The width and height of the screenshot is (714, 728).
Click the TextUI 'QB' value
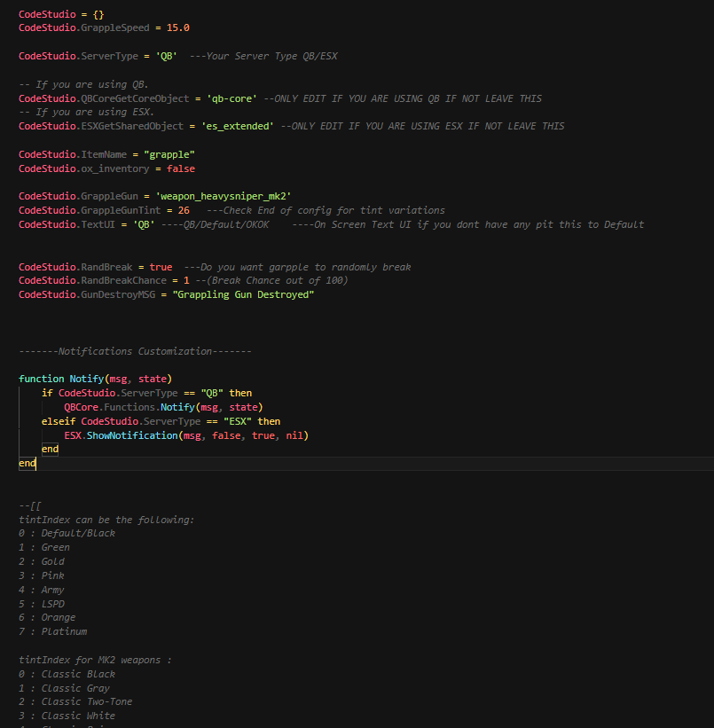coord(144,224)
